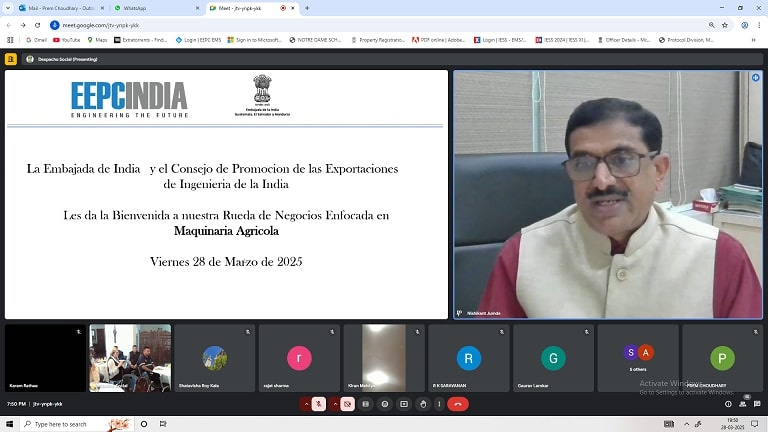Select the Karam Rathee participant tile
Image resolution: width=768 pixels, height=432 pixels.
[x=45, y=358]
